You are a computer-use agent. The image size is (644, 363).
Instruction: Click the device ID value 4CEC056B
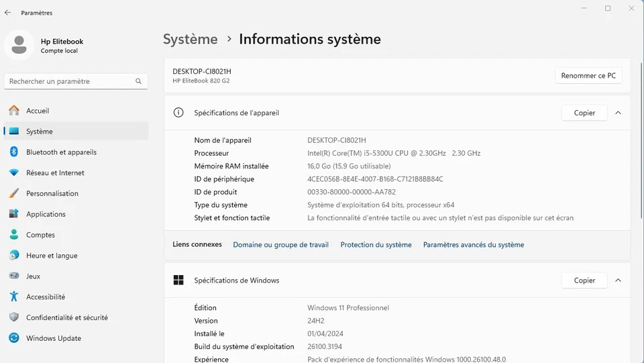[375, 179]
